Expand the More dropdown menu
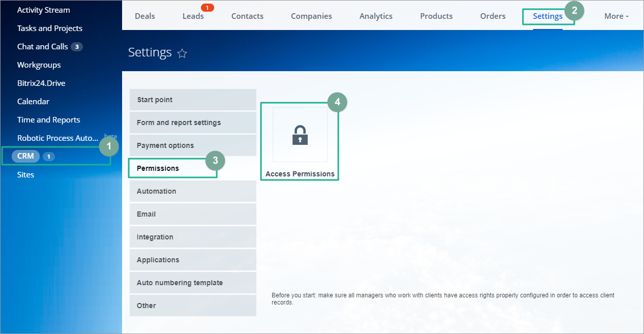 tap(616, 16)
